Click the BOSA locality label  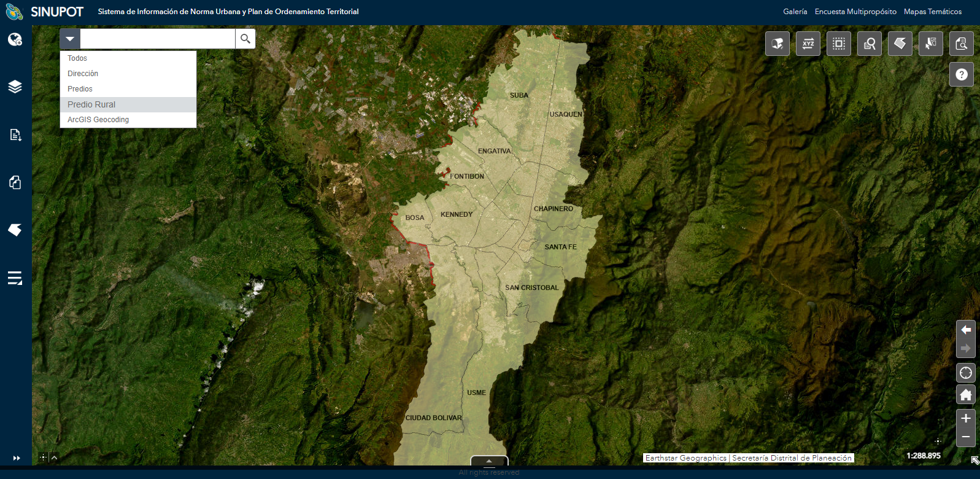(415, 217)
